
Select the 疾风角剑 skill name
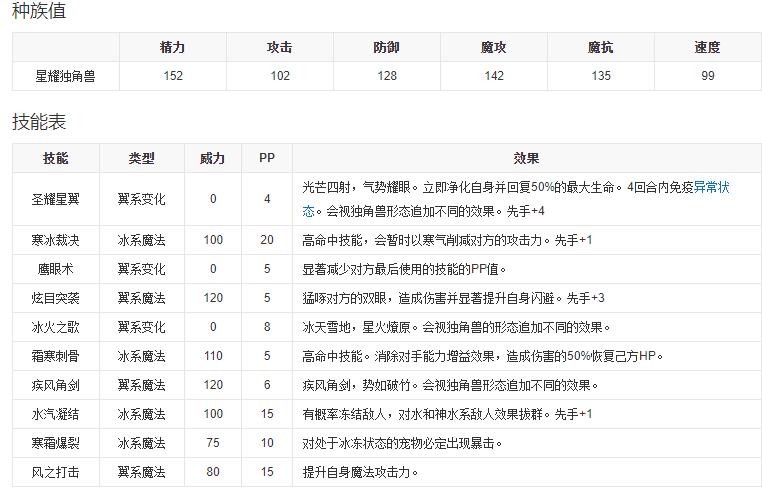pyautogui.click(x=56, y=385)
